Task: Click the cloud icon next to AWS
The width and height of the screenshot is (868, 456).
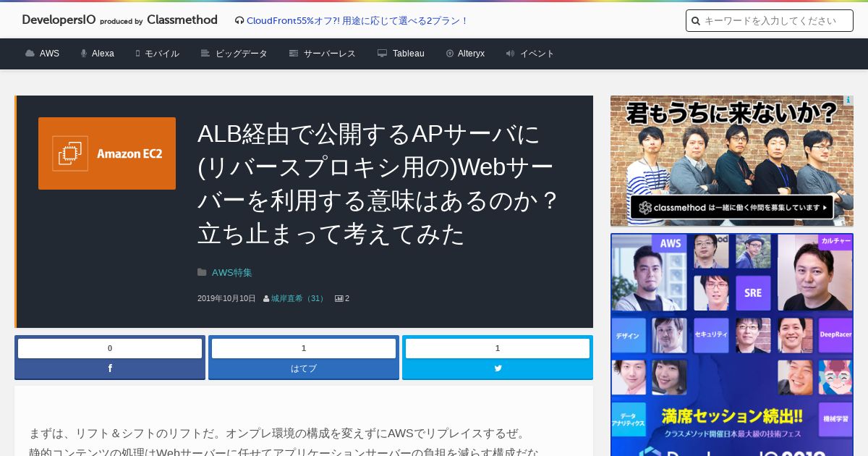Action: (x=30, y=54)
